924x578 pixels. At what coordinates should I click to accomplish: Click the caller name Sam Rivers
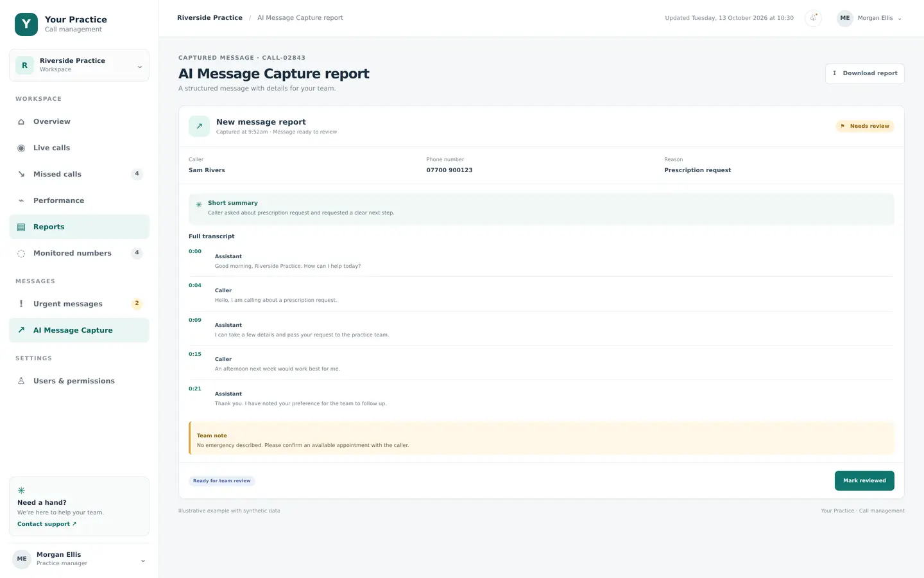(207, 170)
